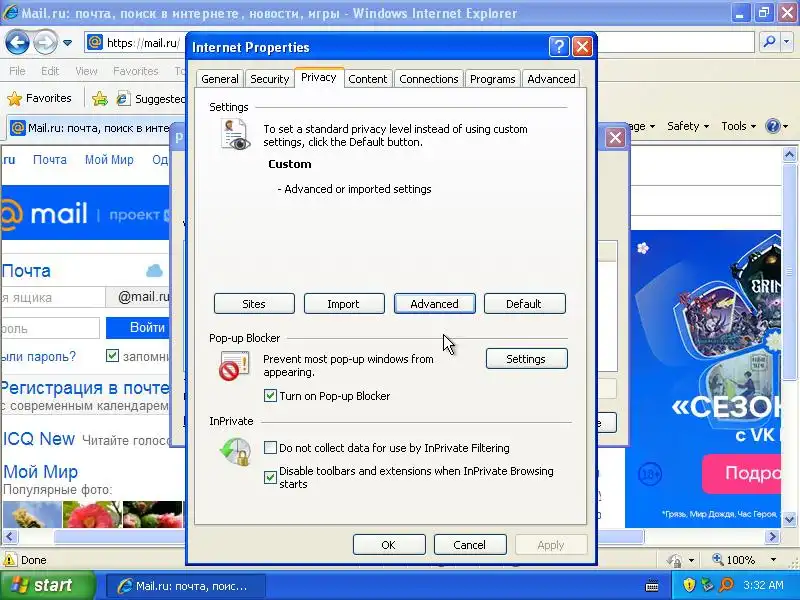The height and width of the screenshot is (600, 800).
Task: Switch to the Security tab
Action: (x=269, y=79)
